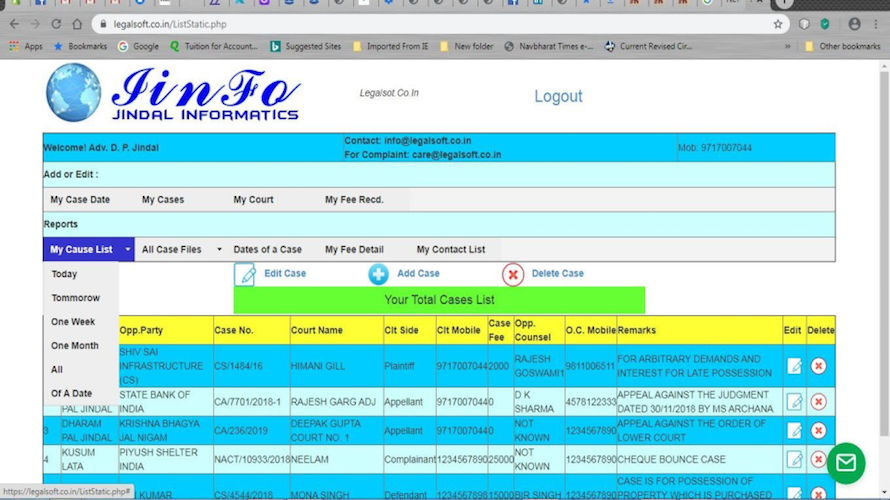Bookmark this page with the star
The image size is (890, 500).
tap(778, 24)
